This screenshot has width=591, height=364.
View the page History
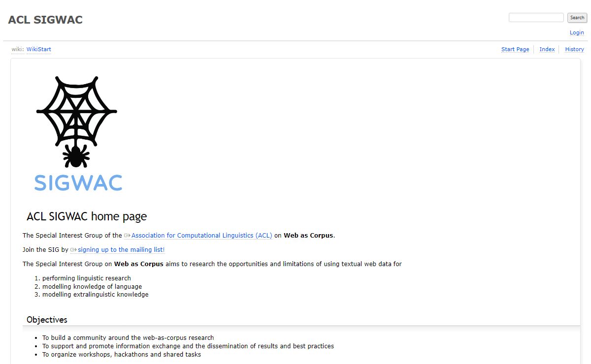point(574,49)
